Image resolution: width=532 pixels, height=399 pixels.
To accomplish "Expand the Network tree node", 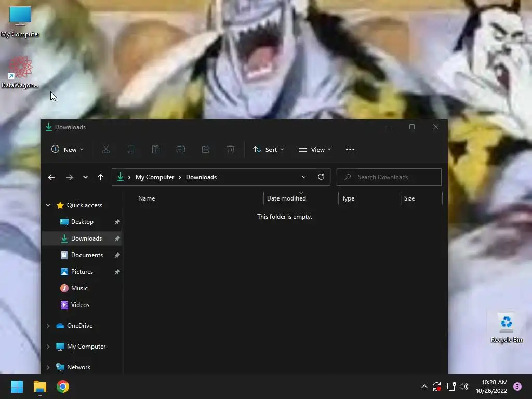I will (48, 367).
